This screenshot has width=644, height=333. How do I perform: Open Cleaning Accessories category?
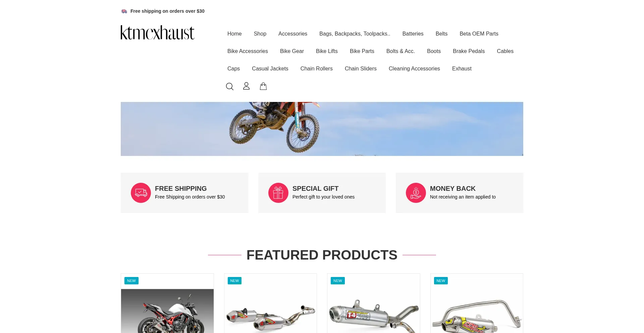tap(414, 68)
